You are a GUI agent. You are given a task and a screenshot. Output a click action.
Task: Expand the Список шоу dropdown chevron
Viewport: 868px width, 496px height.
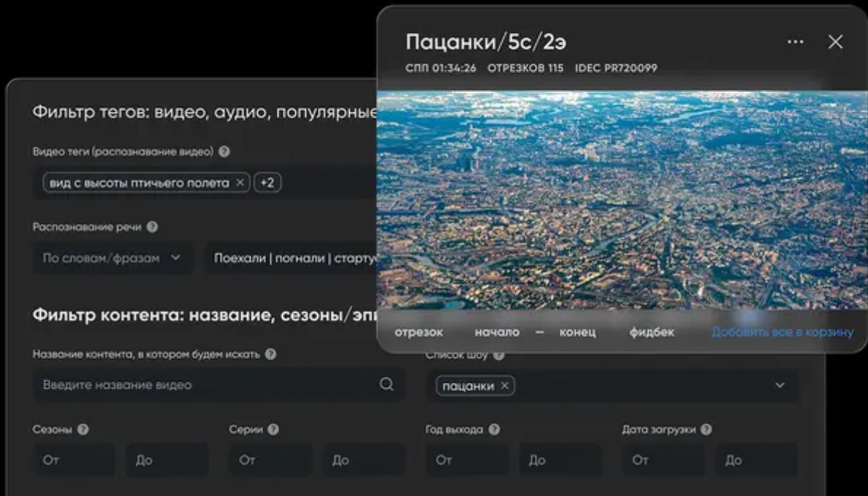780,385
